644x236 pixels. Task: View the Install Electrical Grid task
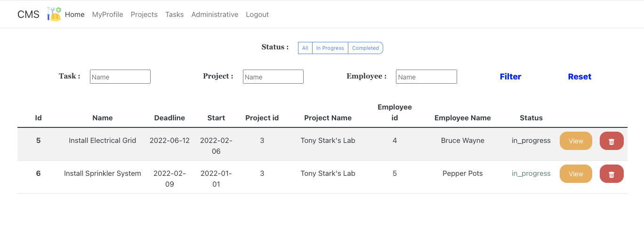coord(576,141)
